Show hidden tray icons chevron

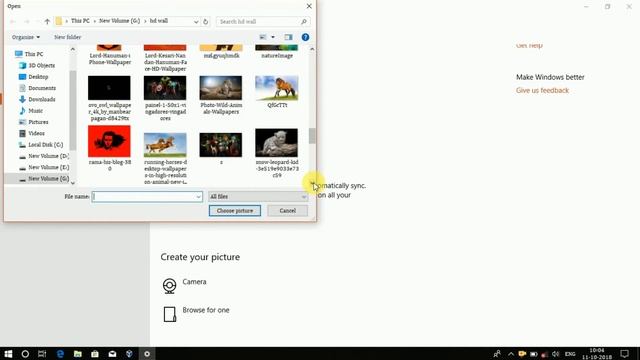point(511,354)
